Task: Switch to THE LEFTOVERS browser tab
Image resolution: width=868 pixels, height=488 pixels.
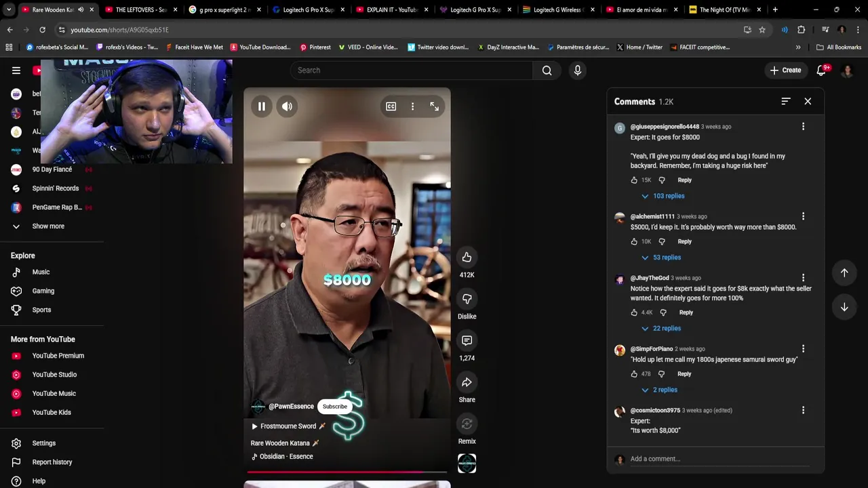Action: [x=141, y=10]
